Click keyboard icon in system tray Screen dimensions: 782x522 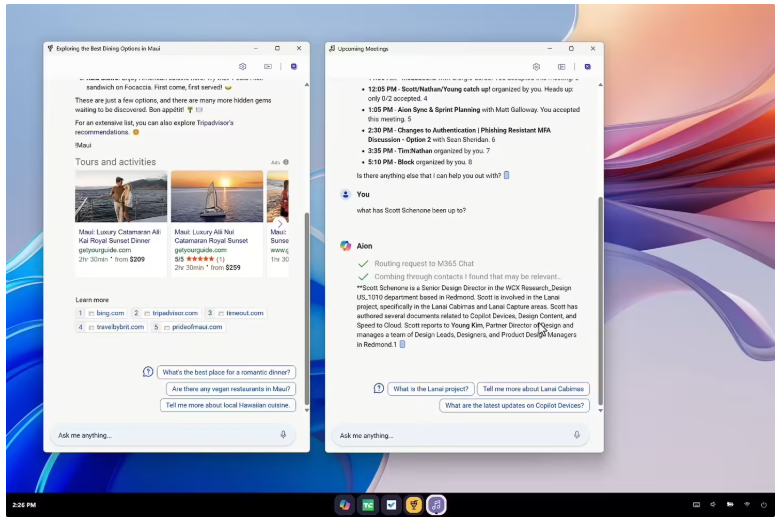click(696, 505)
